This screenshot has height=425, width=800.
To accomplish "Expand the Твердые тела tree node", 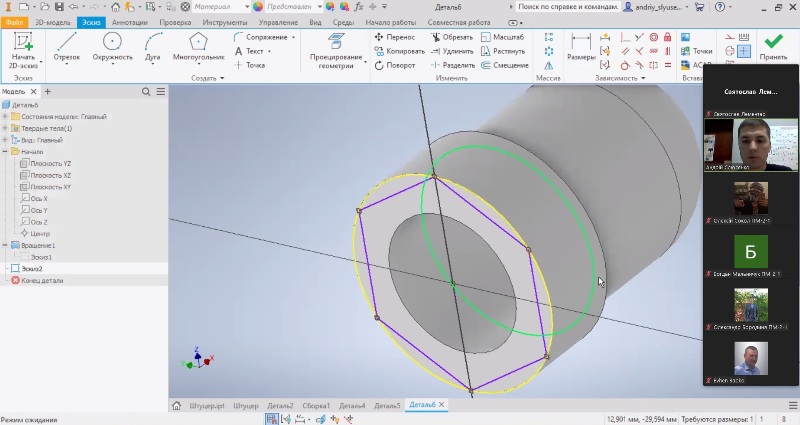I will [x=5, y=128].
